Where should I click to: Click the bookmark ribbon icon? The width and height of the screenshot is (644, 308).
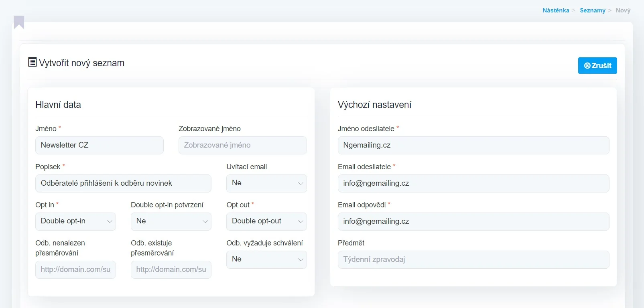(19, 22)
